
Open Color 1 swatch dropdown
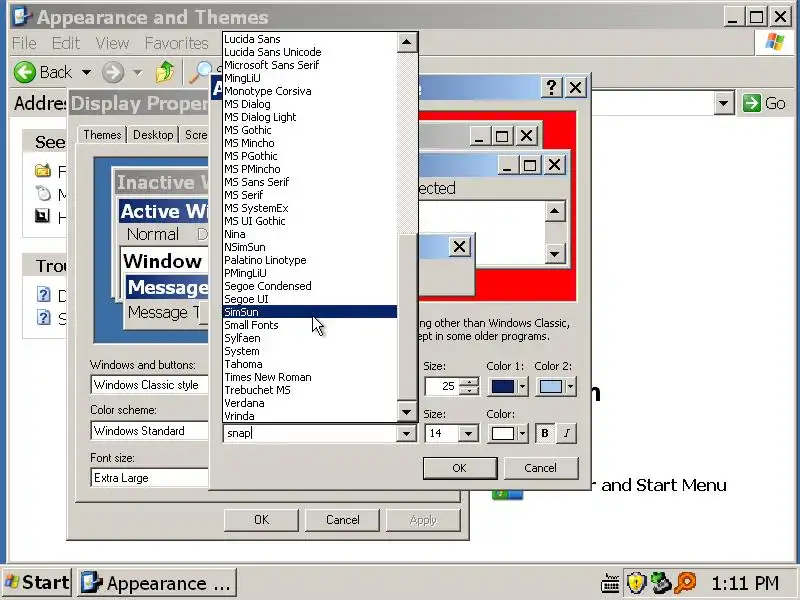pos(522,387)
